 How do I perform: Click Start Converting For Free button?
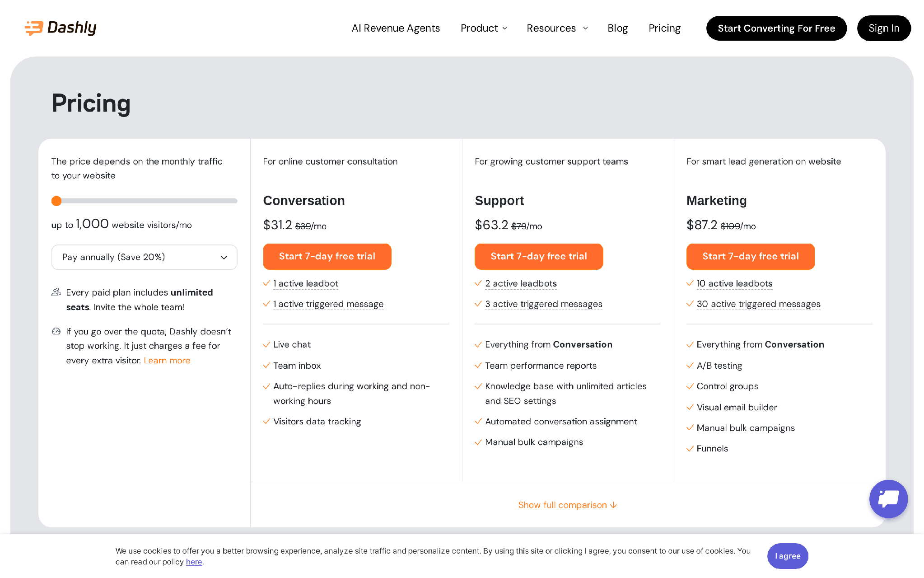(776, 28)
